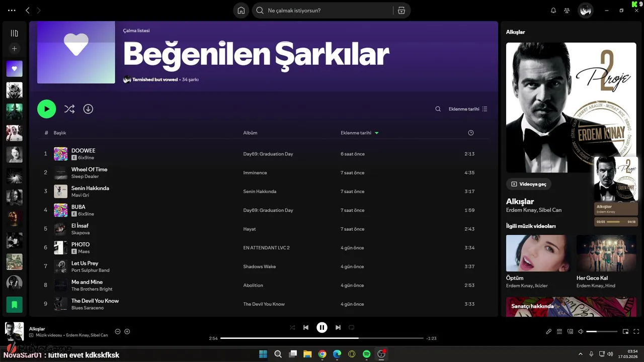Screen dimensions: 644x362
Task: Enter full screen mode icon
Action: 636,331
